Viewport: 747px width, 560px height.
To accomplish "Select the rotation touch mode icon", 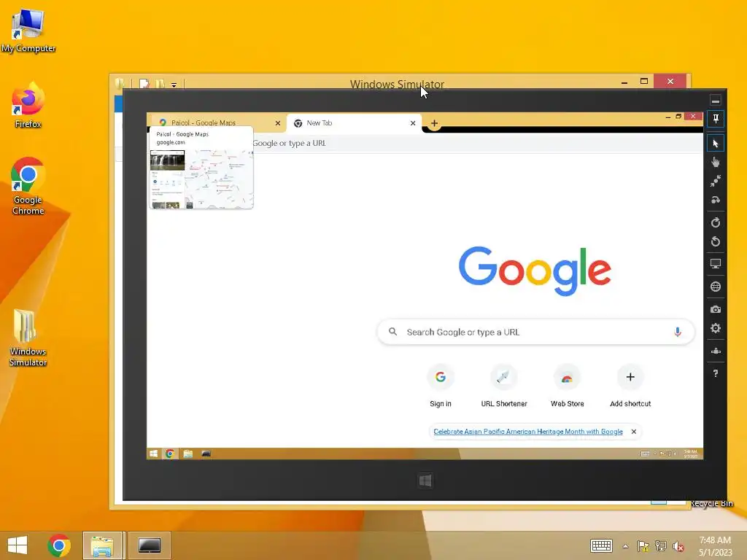I will pos(715,200).
